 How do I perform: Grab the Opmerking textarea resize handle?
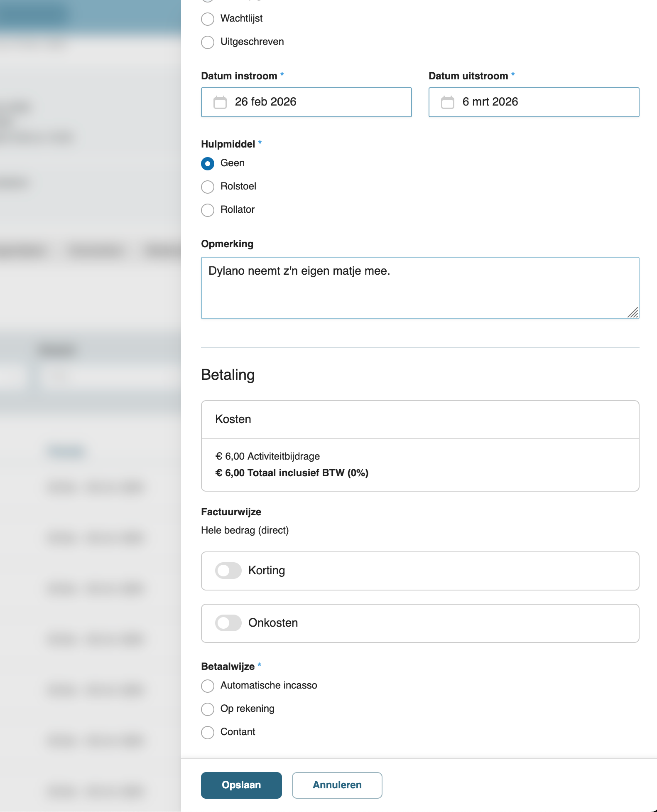coord(633,313)
